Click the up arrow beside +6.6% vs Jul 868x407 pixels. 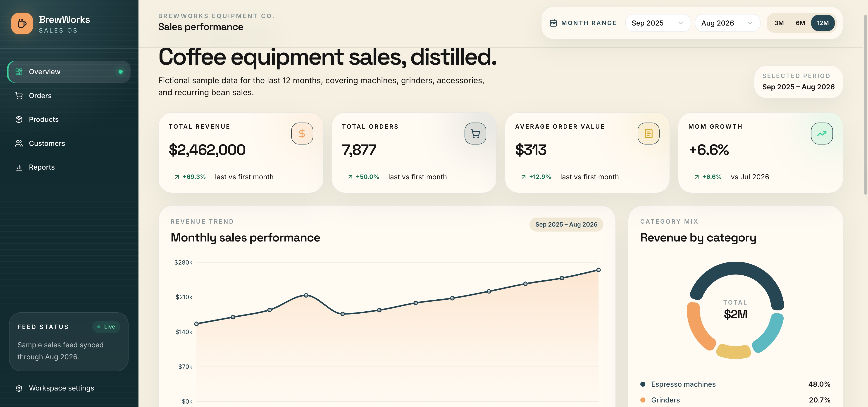click(696, 177)
